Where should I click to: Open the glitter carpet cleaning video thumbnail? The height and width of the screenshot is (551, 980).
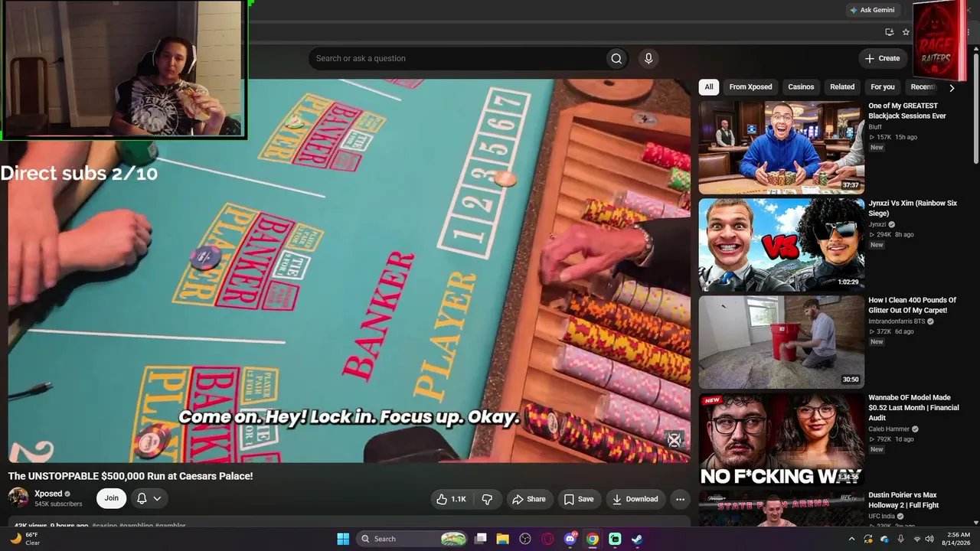point(781,342)
